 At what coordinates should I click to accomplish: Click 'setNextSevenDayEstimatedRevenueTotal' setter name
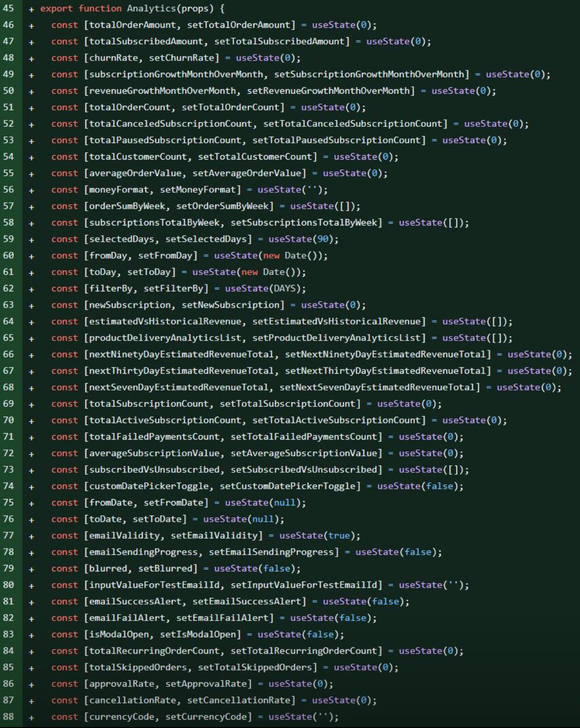(377, 387)
